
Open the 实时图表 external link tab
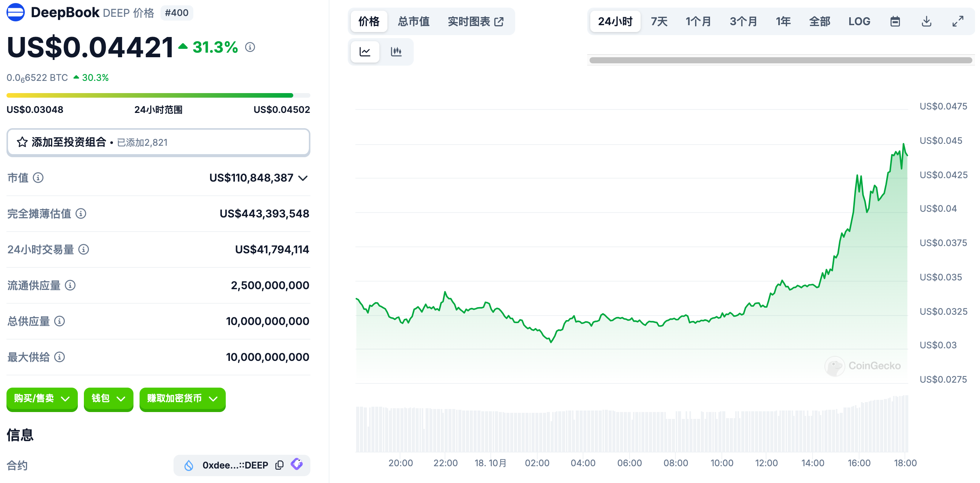click(x=476, y=21)
